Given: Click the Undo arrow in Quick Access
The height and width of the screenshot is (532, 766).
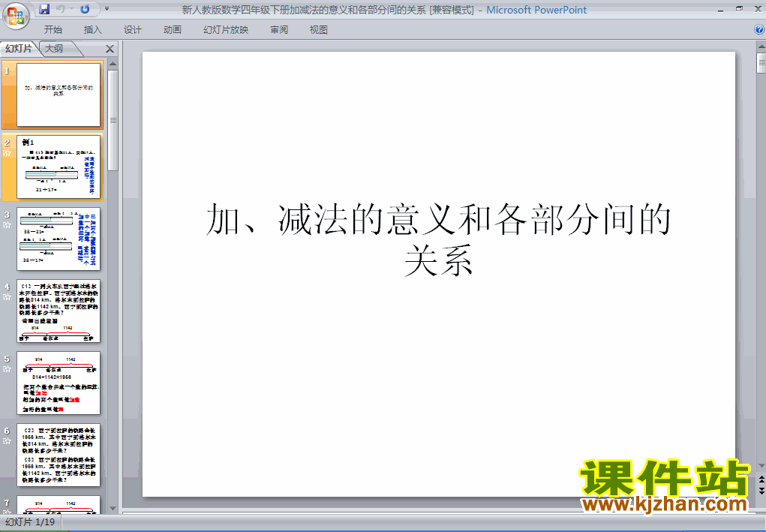Looking at the screenshot, I should click(61, 9).
